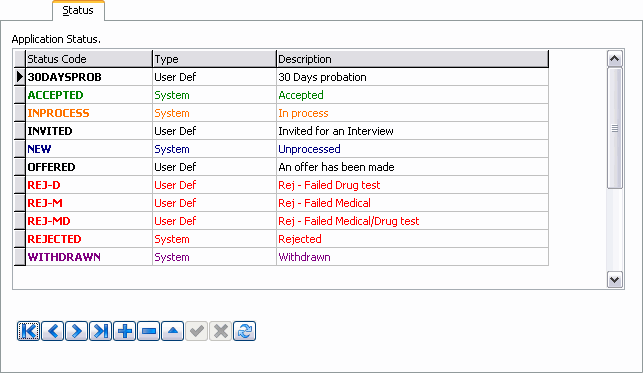Edit record with up-triangle button
The height and width of the screenshot is (373, 643).
pos(173,331)
